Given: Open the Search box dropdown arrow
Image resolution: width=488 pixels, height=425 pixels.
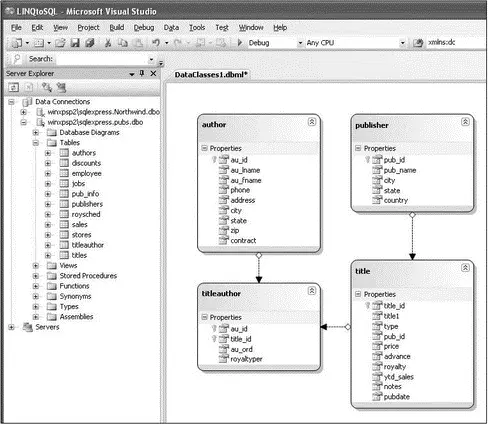Looking at the screenshot, I should (x=151, y=59).
